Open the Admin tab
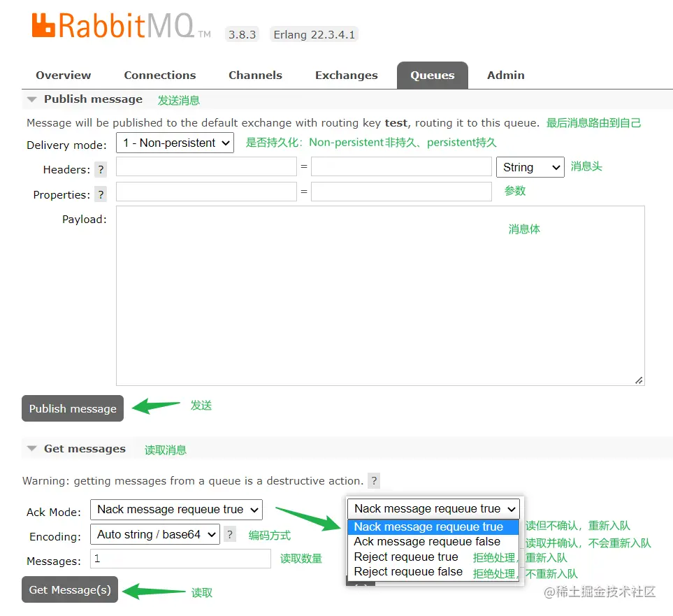The height and width of the screenshot is (616, 673). coord(505,76)
